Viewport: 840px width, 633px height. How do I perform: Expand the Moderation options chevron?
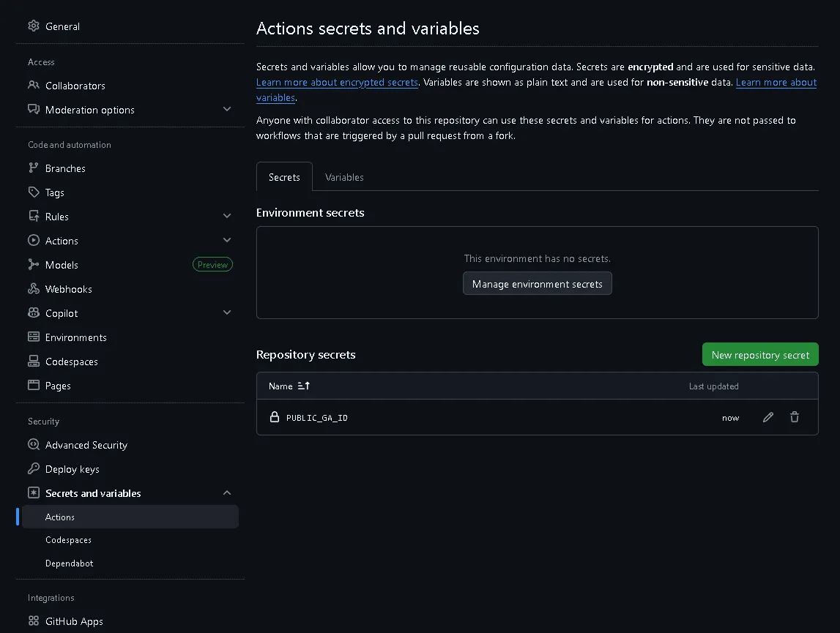227,110
